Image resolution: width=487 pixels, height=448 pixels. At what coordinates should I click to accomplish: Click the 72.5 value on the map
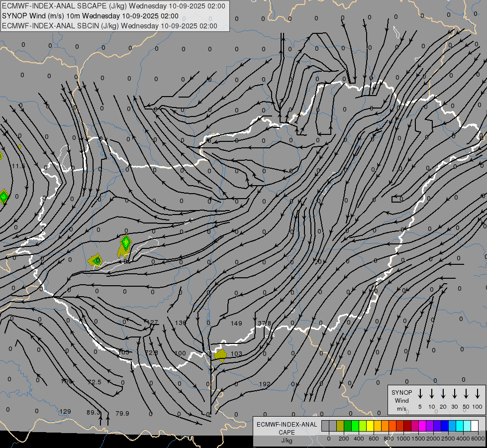pos(95,382)
